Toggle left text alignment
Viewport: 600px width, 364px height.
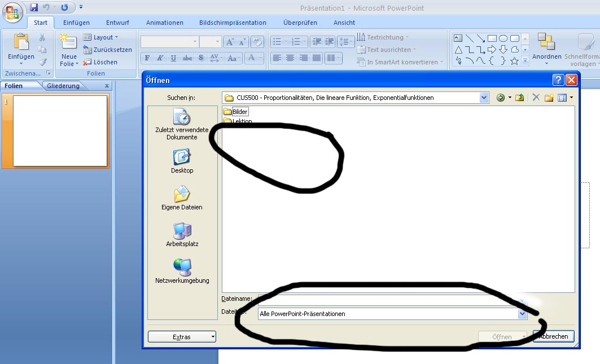tap(277, 58)
